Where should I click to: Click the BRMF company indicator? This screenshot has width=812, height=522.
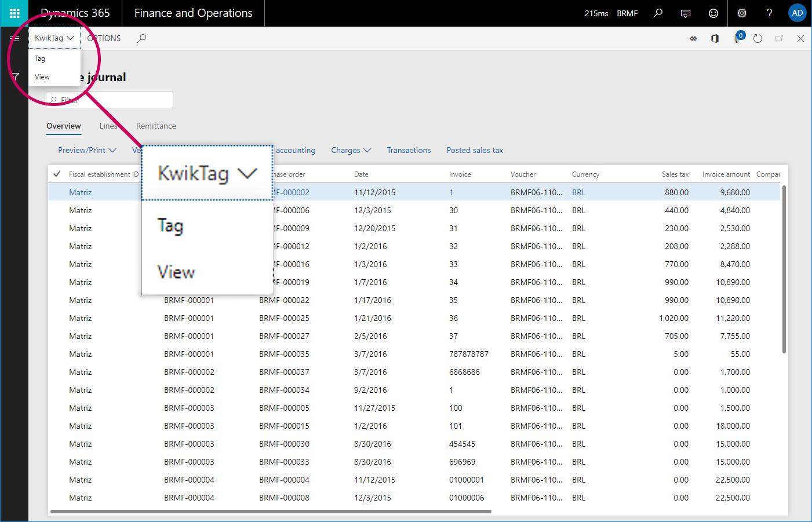click(627, 13)
